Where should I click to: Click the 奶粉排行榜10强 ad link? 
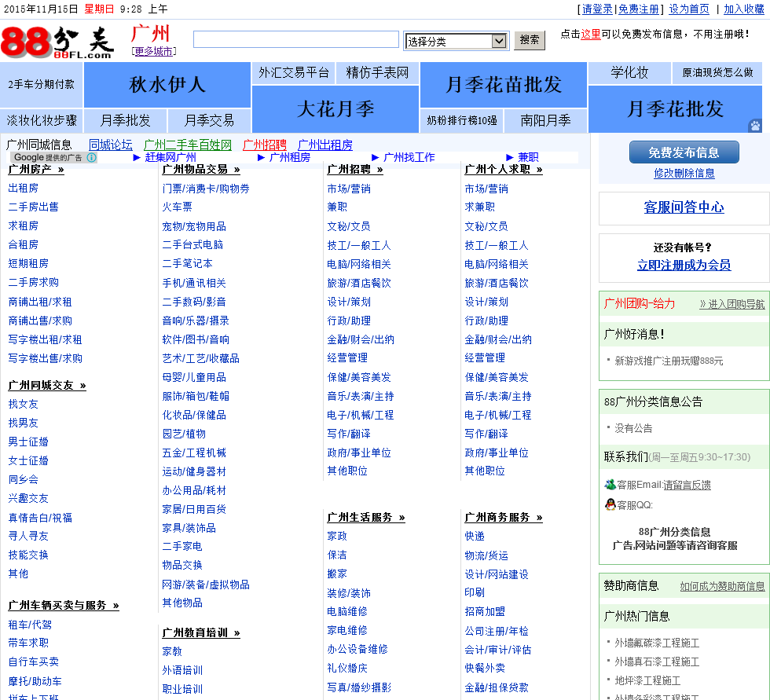(x=462, y=120)
